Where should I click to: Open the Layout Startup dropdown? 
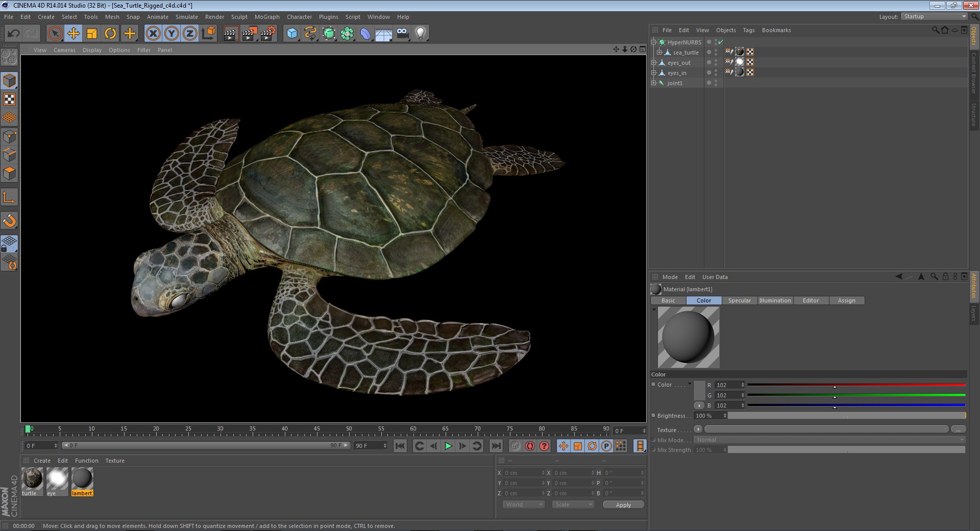934,16
